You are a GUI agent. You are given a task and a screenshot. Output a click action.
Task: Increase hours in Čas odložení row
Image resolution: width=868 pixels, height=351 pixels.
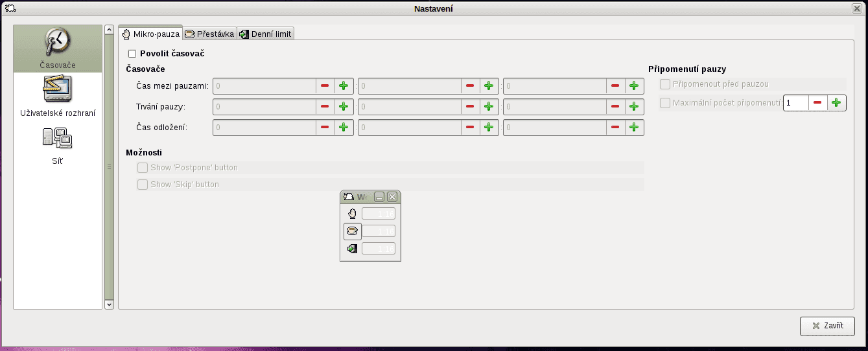[344, 128]
